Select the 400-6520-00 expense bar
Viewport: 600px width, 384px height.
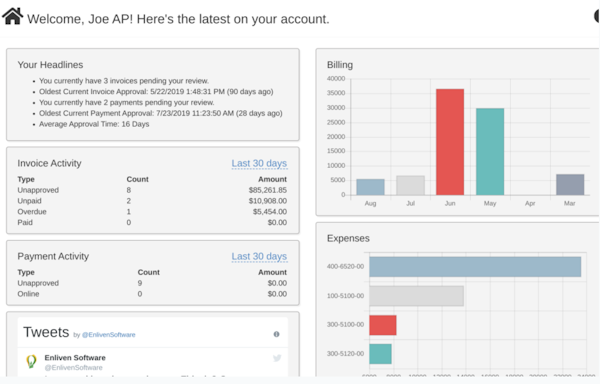pyautogui.click(x=475, y=267)
